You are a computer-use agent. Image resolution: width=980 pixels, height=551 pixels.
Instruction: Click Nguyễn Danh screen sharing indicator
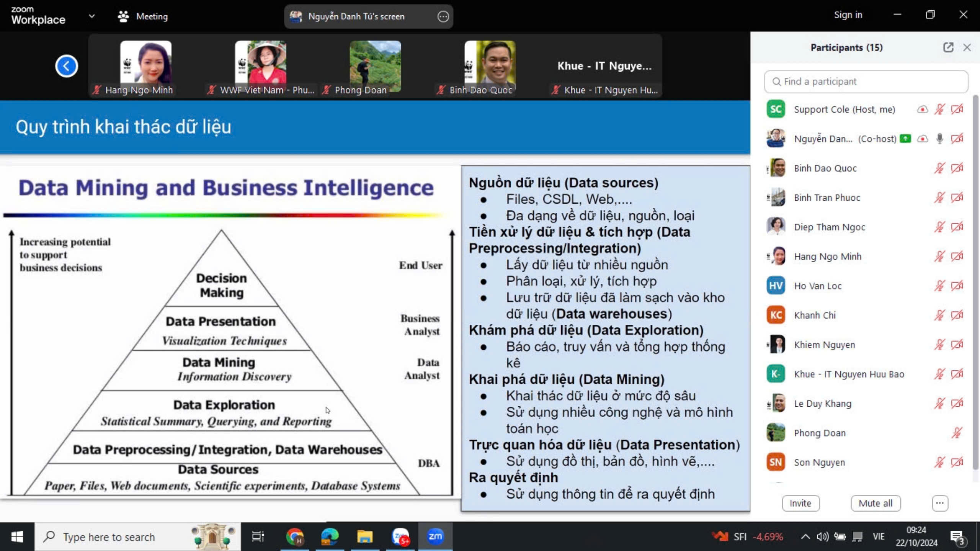click(905, 139)
